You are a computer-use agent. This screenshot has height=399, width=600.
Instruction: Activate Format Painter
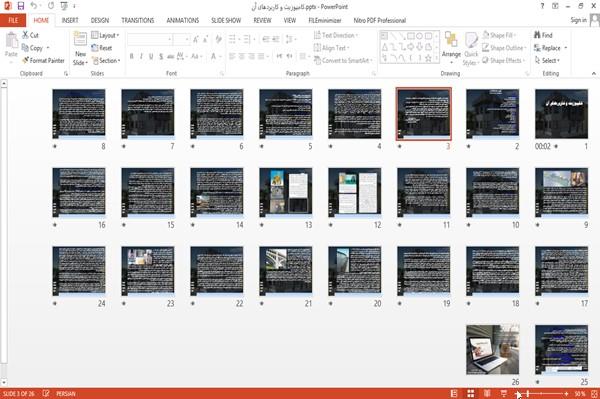43,60
